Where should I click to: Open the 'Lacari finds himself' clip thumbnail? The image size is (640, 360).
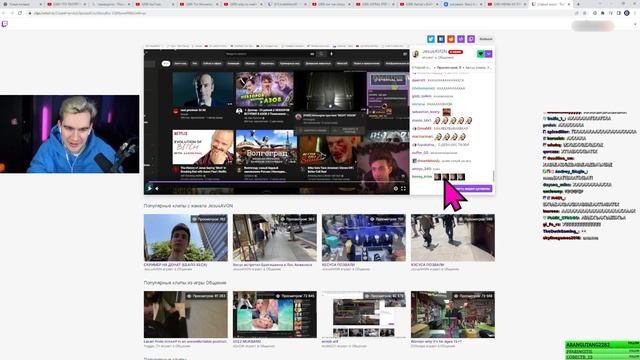tap(186, 314)
